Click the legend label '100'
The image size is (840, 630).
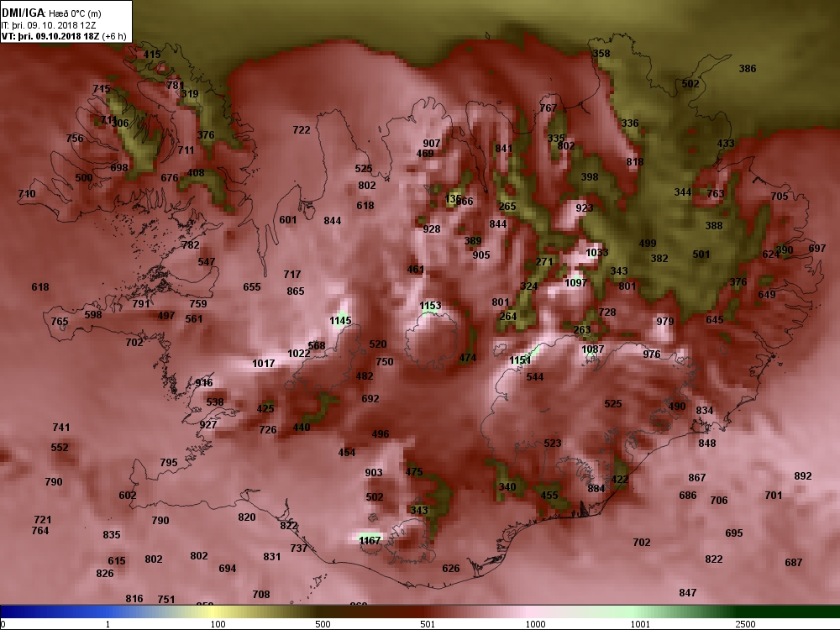pyautogui.click(x=218, y=624)
